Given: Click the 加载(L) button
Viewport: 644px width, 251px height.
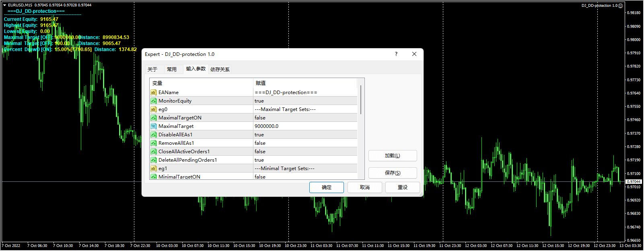Looking at the screenshot, I should 392,156.
